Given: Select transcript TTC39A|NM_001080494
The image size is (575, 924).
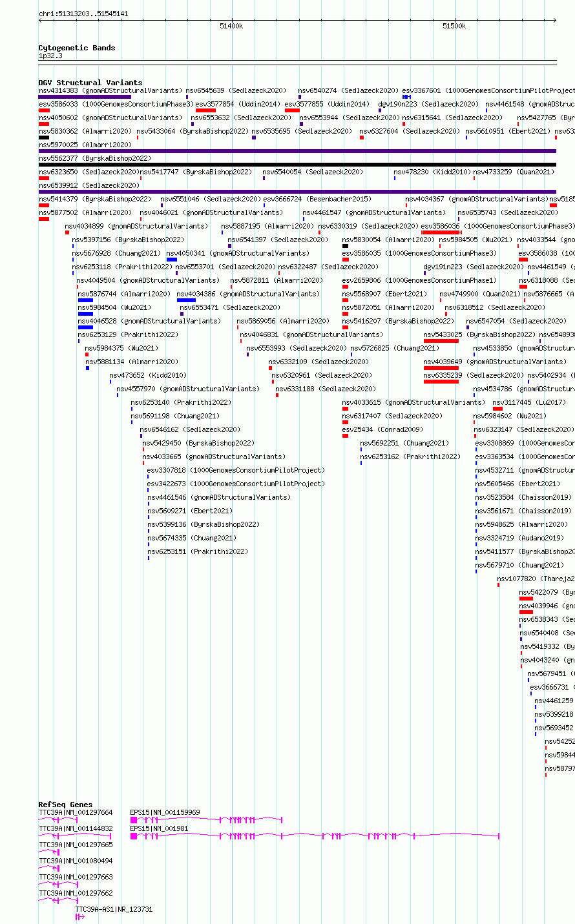Looking at the screenshot, I should point(76,861).
